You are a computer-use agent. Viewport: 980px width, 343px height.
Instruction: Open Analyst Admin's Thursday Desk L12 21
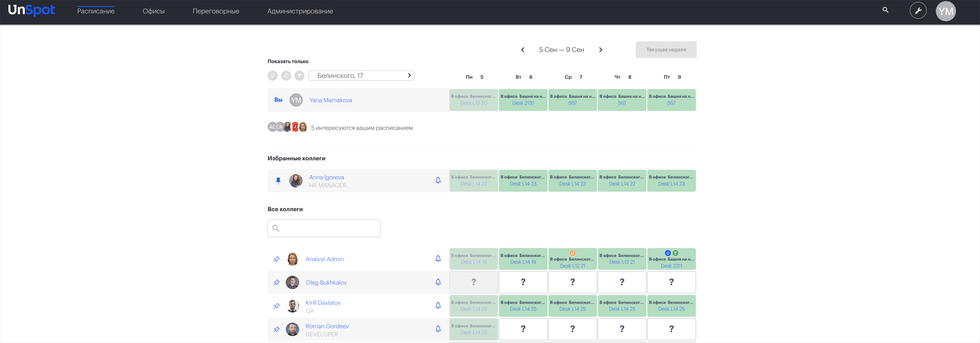click(x=622, y=259)
